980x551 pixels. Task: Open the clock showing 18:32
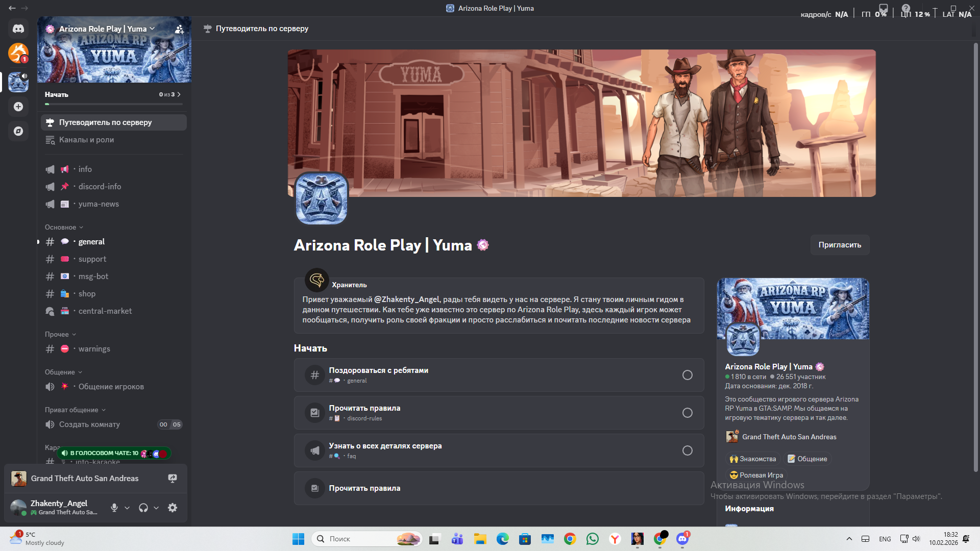point(943,539)
